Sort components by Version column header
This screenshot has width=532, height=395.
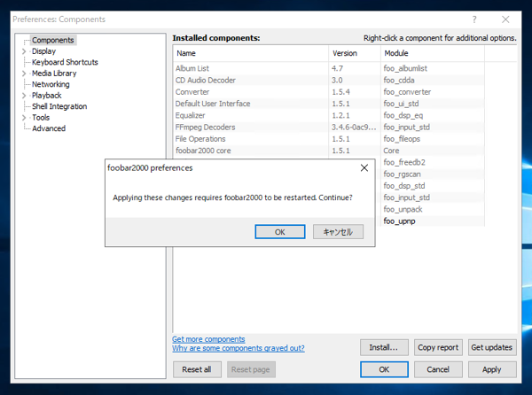point(355,53)
